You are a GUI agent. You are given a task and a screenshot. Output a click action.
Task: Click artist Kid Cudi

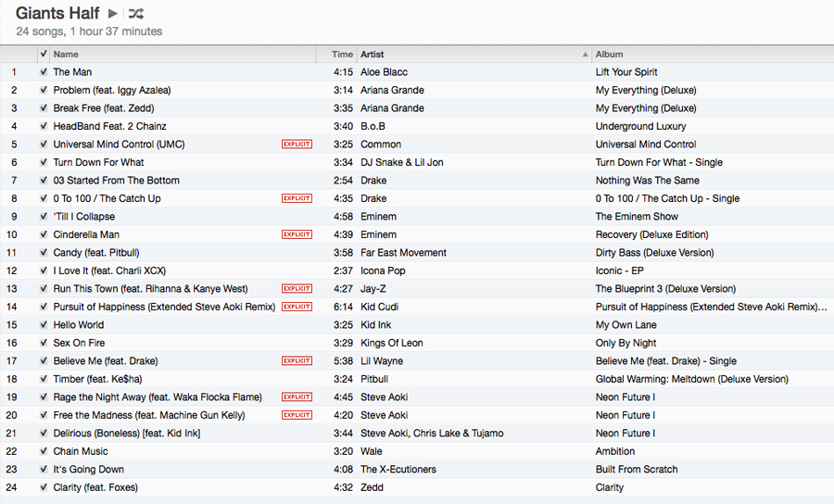coord(379,307)
